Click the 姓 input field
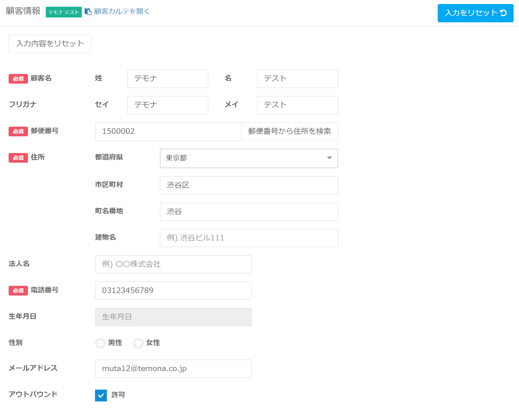519x420 pixels. pyautogui.click(x=168, y=79)
